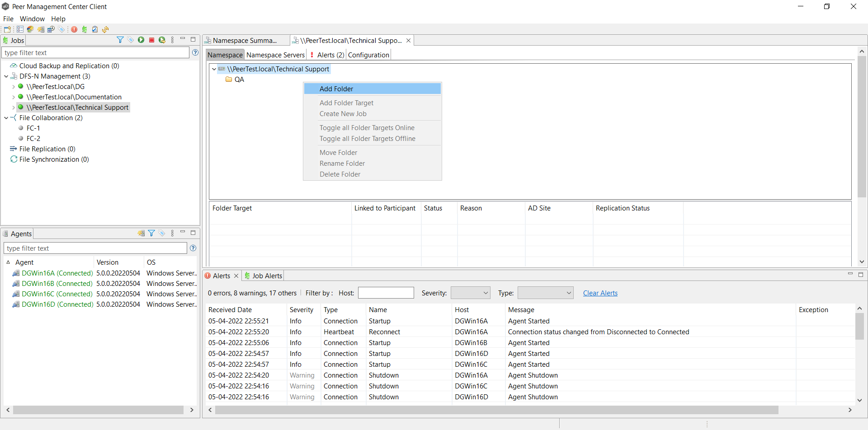Open the list options icon in main toolbar
This screenshot has height=430, width=868.
click(20, 29)
